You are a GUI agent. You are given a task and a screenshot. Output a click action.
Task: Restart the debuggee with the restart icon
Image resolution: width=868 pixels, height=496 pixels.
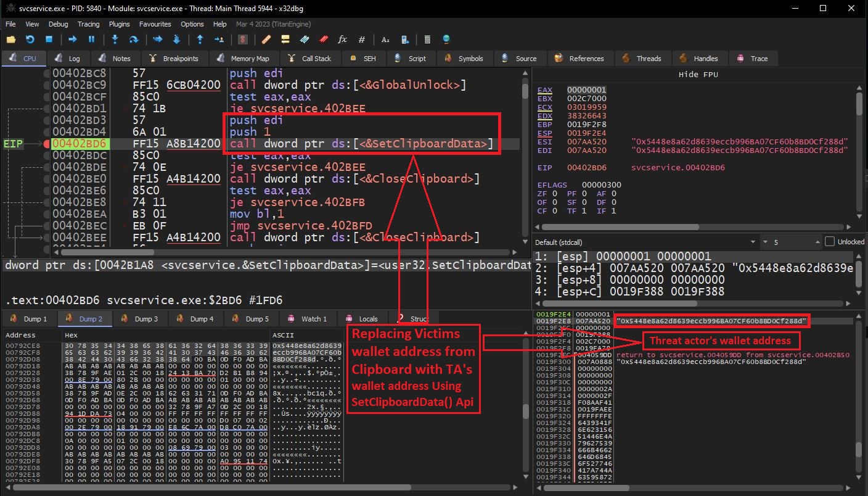coord(30,39)
